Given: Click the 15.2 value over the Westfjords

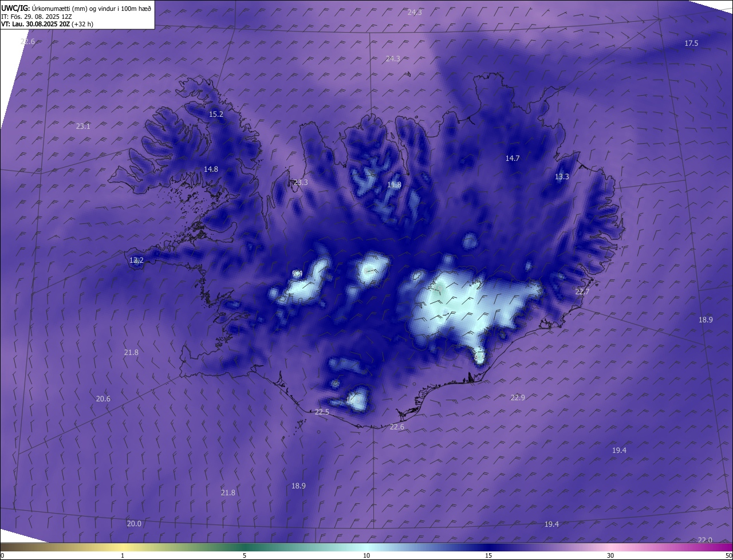Looking at the screenshot, I should (216, 115).
